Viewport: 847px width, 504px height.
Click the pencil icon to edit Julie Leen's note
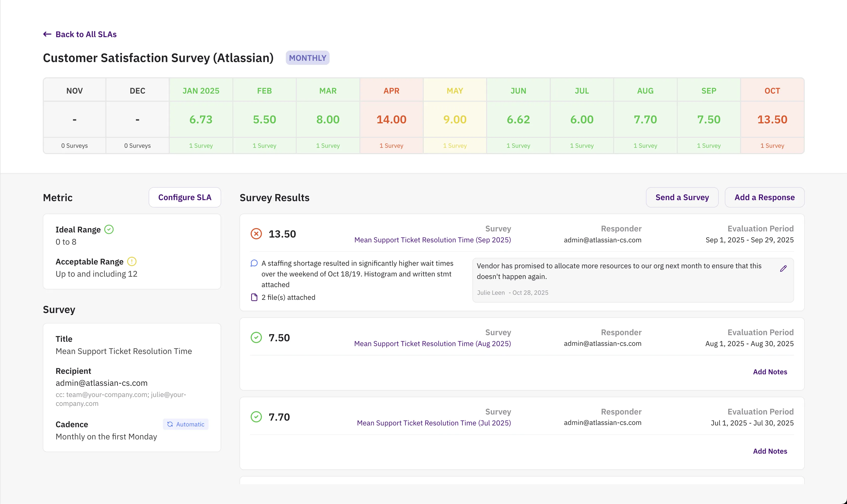(x=784, y=268)
